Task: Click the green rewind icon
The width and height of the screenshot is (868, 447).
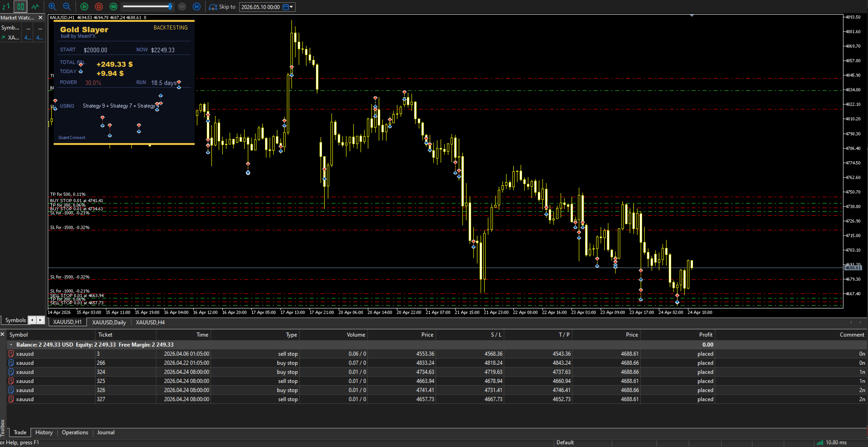Action: point(113,6)
